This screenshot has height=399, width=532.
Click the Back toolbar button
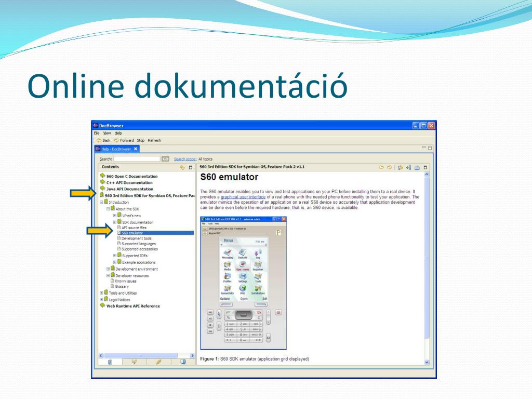click(x=103, y=140)
